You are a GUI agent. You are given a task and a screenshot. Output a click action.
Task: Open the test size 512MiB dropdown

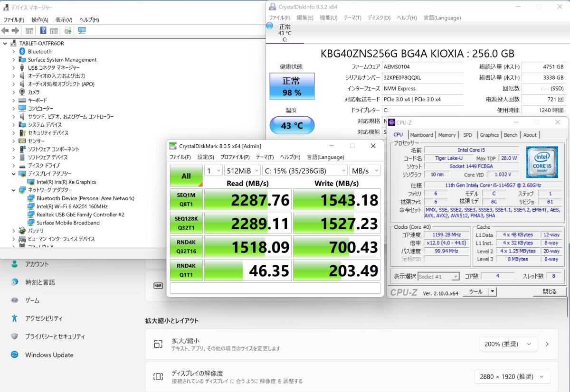point(243,171)
